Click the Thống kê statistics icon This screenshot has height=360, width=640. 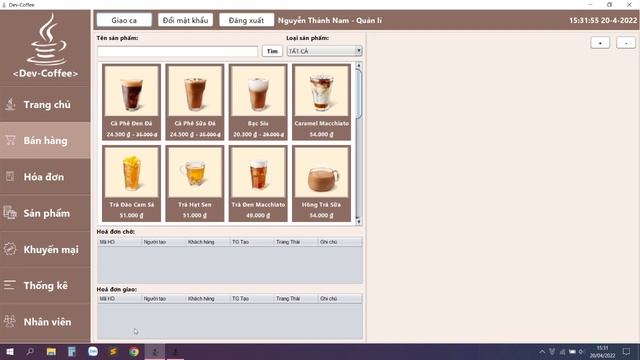10,285
